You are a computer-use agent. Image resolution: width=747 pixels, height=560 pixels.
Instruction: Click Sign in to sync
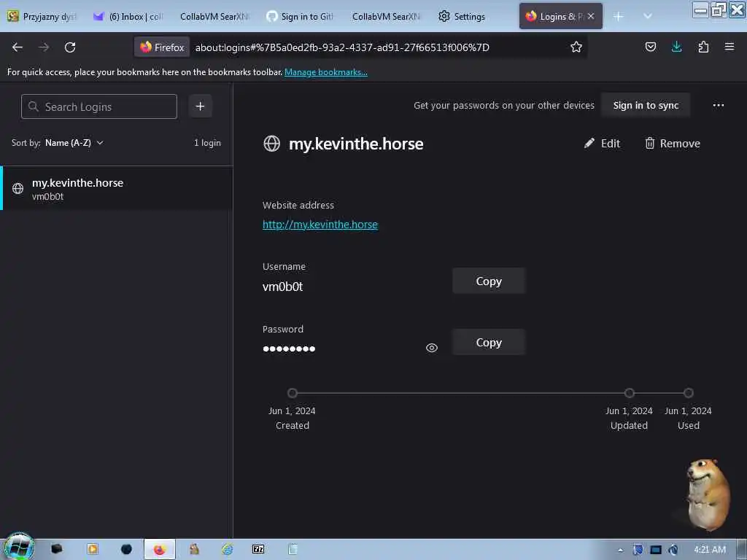646,105
